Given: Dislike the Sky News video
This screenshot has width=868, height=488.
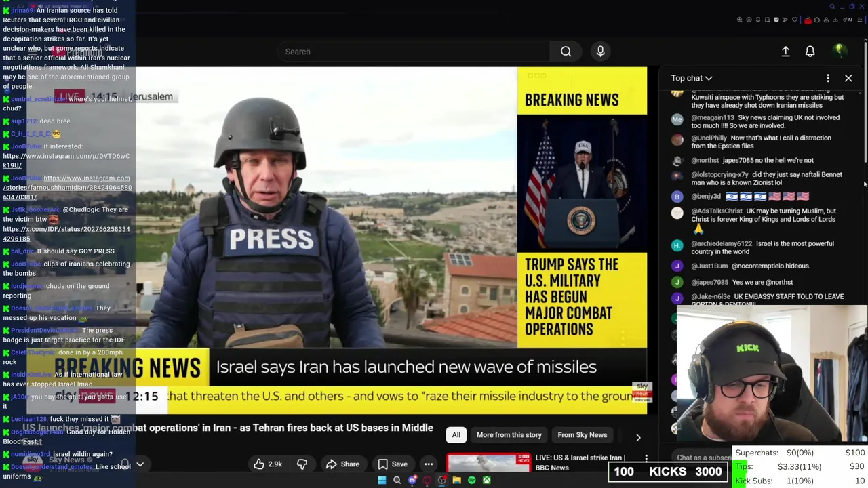Looking at the screenshot, I should pyautogui.click(x=302, y=464).
